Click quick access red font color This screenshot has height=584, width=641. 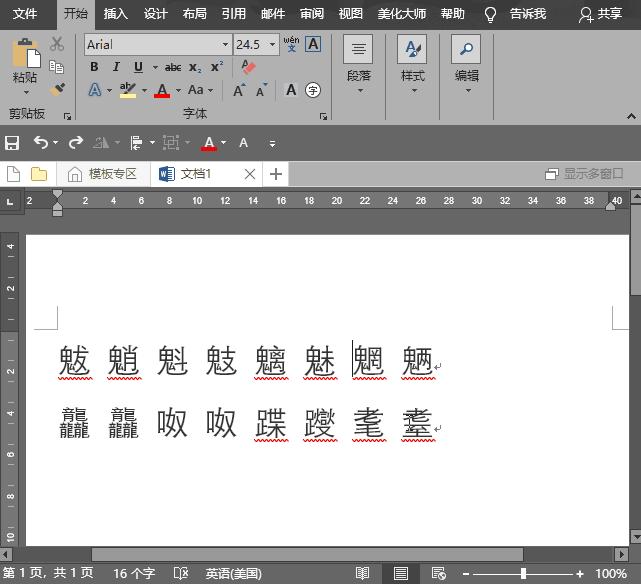pyautogui.click(x=209, y=143)
